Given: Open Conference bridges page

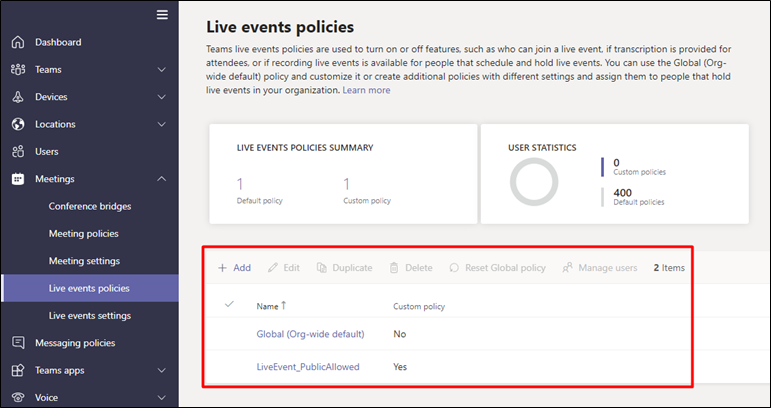Looking at the screenshot, I should [x=90, y=206].
